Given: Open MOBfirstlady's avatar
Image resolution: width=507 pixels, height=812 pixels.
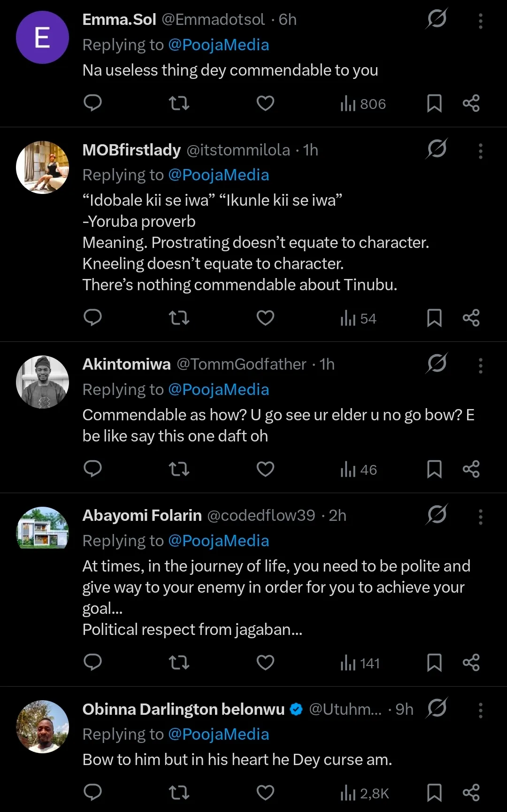Looking at the screenshot, I should (42, 167).
